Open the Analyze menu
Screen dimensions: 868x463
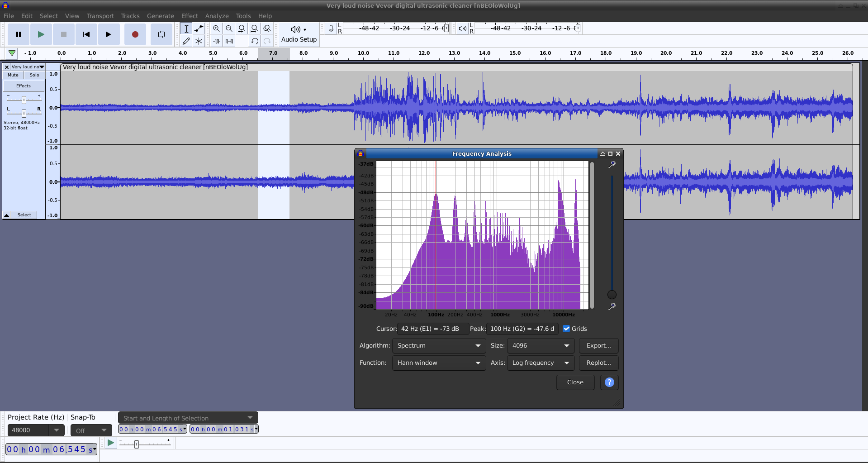pos(217,16)
